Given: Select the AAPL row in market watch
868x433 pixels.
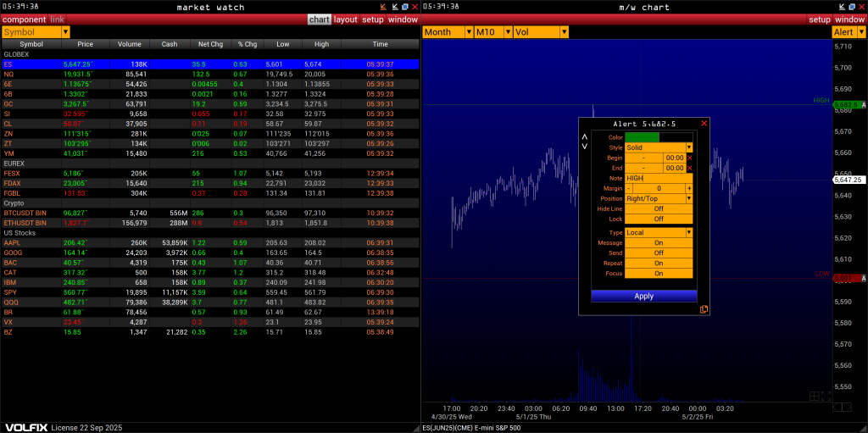Looking at the screenshot, I should click(x=210, y=242).
